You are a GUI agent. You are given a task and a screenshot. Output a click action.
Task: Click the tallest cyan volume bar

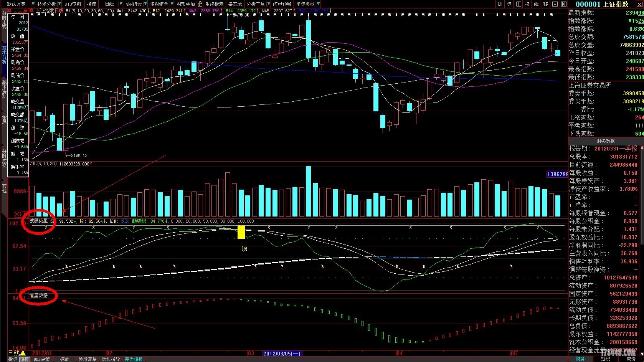[x=308, y=192]
